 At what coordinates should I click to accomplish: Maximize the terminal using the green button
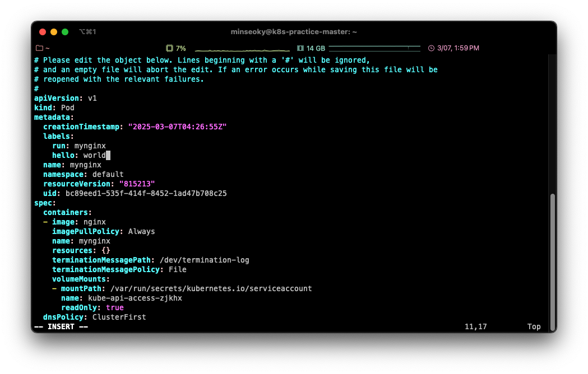click(65, 32)
